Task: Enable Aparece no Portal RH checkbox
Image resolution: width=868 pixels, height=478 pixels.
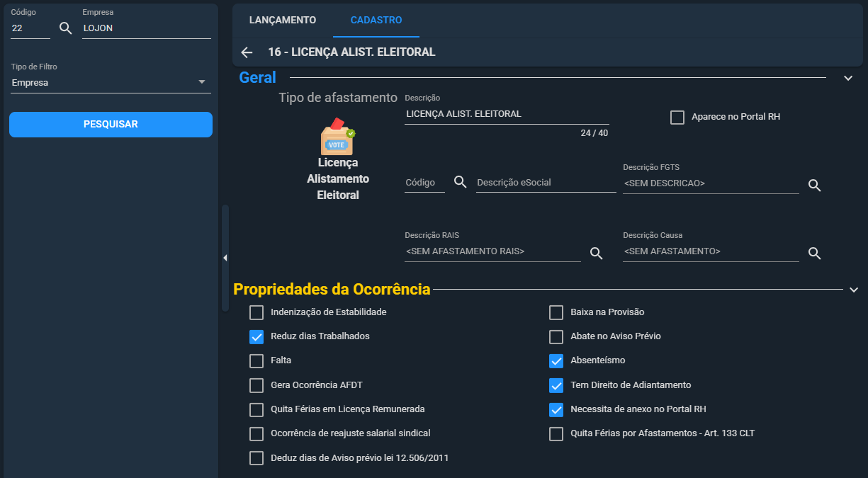Action: [677, 118]
